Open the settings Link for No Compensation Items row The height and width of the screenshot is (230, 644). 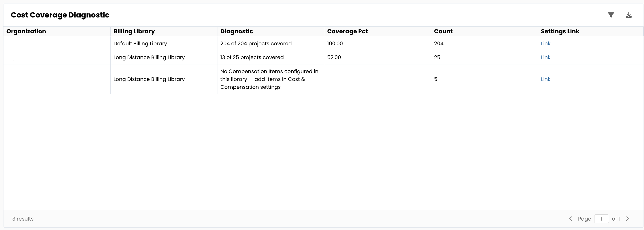point(545,79)
